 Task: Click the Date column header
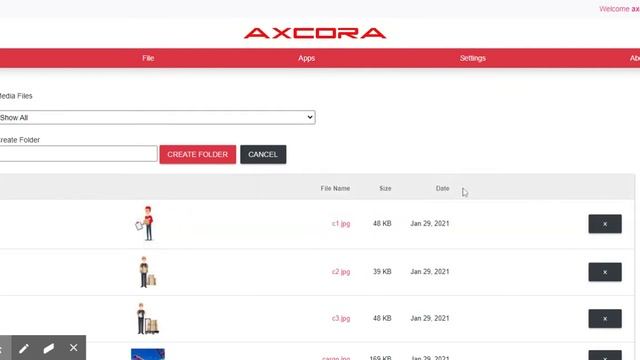[x=442, y=188]
